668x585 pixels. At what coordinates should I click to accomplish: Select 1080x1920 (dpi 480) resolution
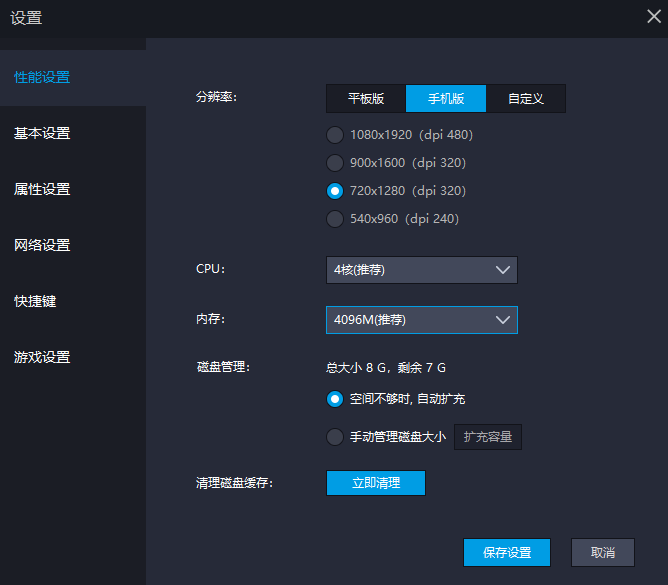pos(335,135)
